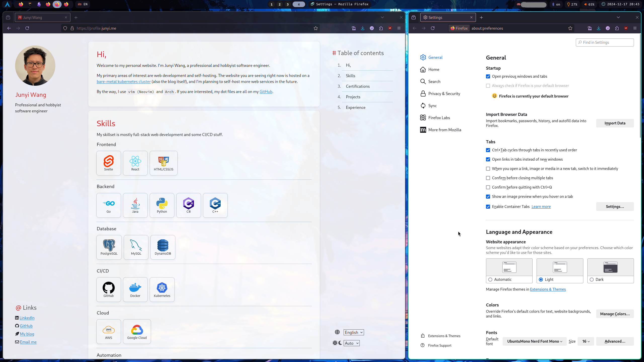Click the React skill card
This screenshot has width=644, height=362.
click(x=135, y=163)
